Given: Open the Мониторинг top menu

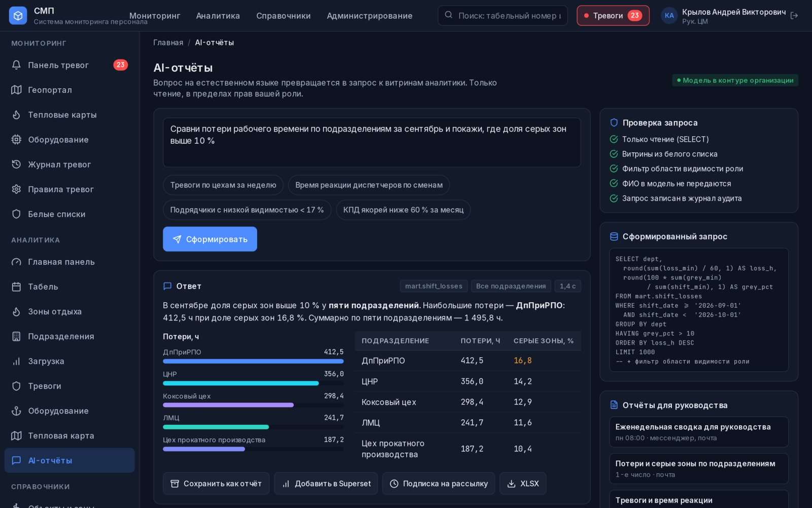Looking at the screenshot, I should click(x=155, y=16).
